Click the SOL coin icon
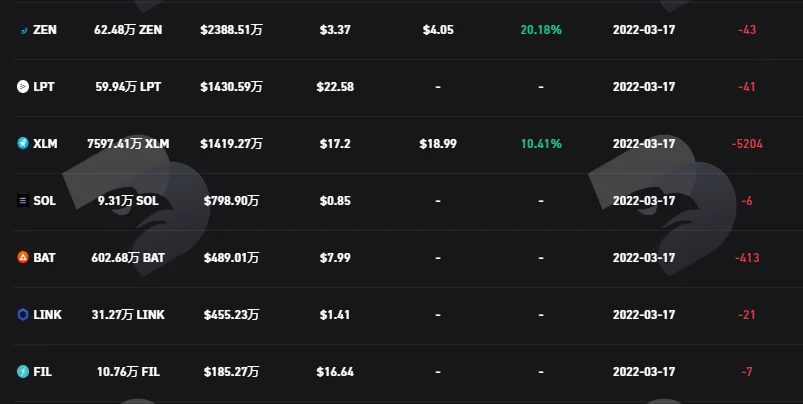 (x=23, y=201)
